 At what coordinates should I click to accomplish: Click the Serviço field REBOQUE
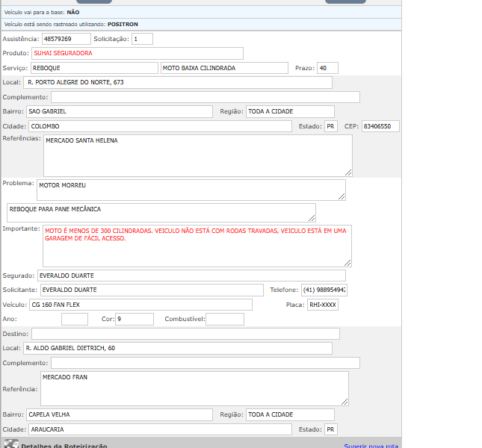94,68
